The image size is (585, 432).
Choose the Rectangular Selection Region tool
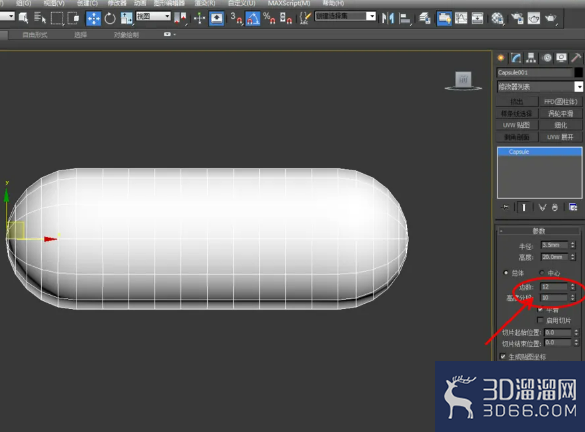coord(56,18)
